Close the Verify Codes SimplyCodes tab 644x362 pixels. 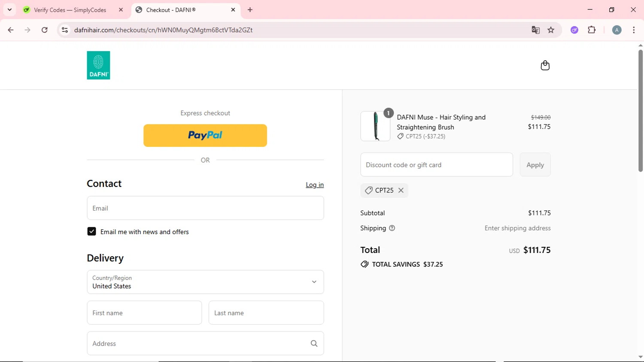click(x=121, y=9)
